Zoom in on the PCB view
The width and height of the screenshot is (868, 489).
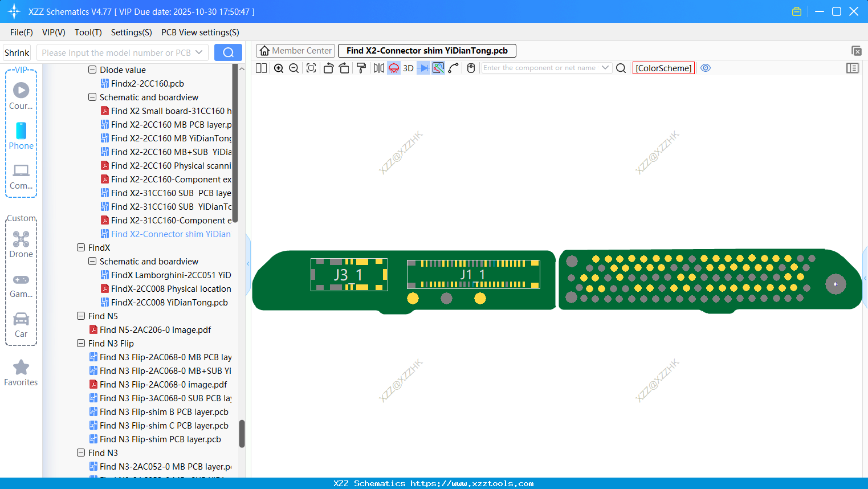pos(279,68)
